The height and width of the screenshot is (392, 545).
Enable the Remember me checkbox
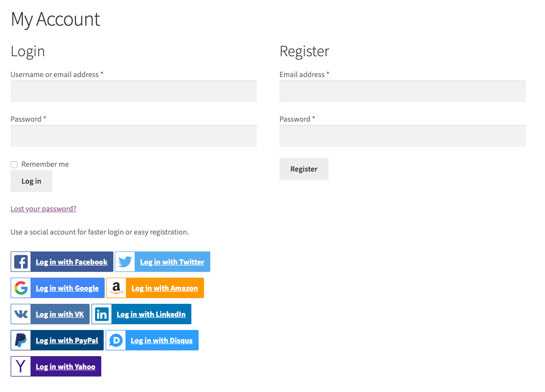pos(14,164)
